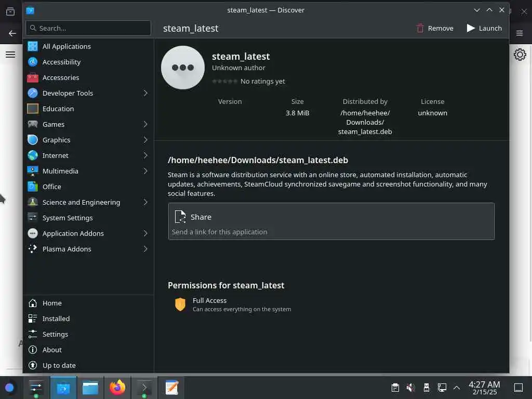Click the text editor taskbar icon
The width and height of the screenshot is (532, 399).
coord(171,388)
